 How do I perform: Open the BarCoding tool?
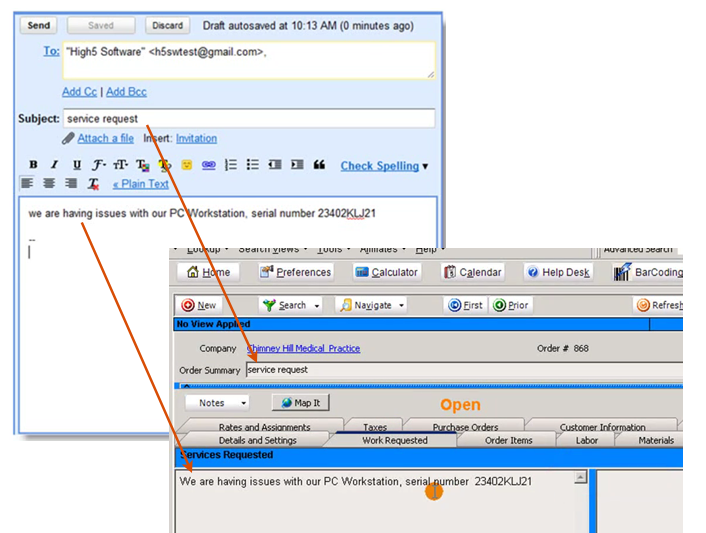click(648, 272)
